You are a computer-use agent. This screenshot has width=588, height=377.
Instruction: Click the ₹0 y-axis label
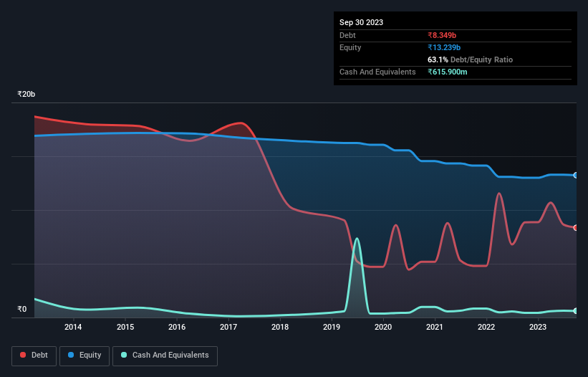[22, 309]
